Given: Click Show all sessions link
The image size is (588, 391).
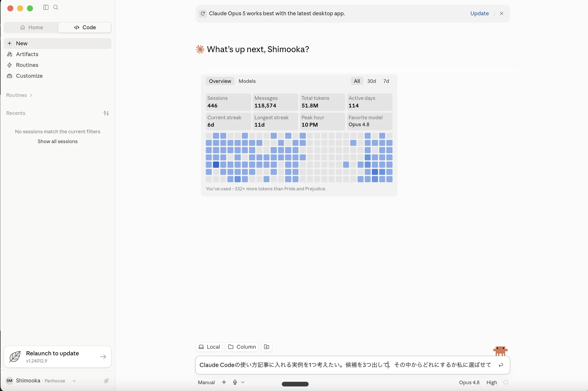Looking at the screenshot, I should [x=57, y=141].
